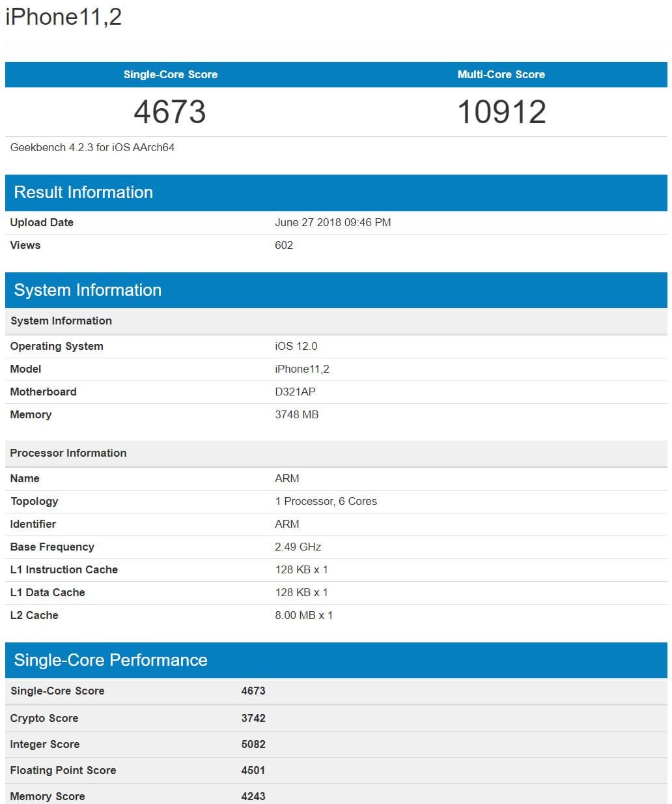Click the Memory 3748 MB value

297,414
